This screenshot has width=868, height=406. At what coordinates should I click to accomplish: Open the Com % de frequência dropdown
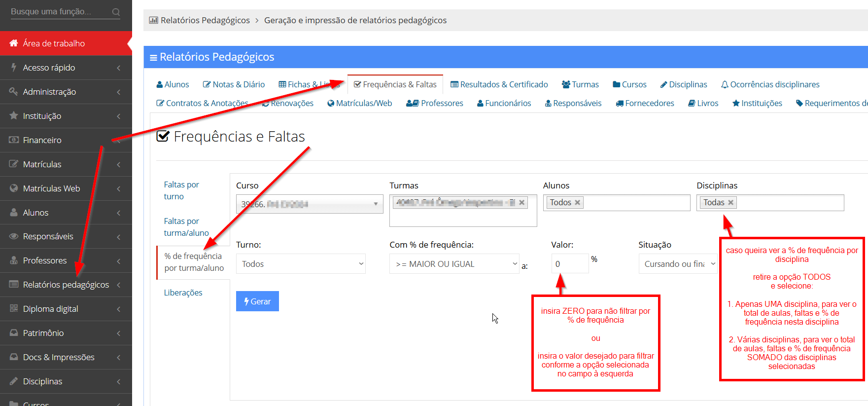point(454,264)
